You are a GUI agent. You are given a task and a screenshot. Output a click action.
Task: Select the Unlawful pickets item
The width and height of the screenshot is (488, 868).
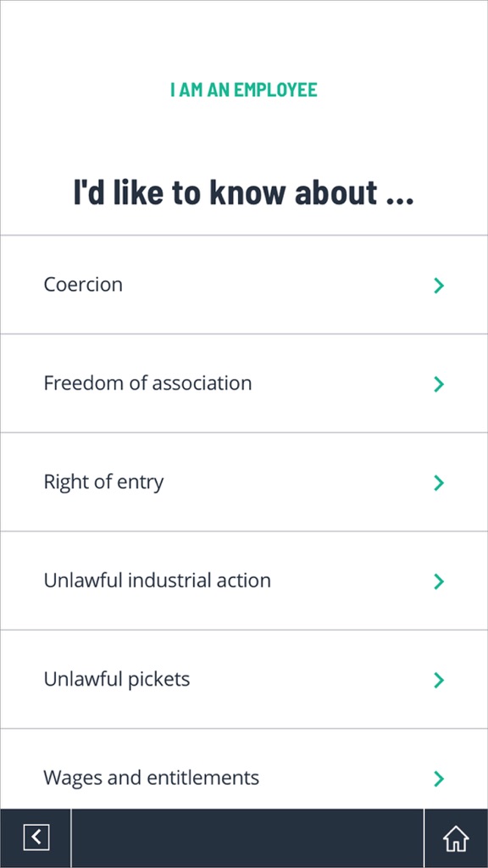tap(244, 679)
